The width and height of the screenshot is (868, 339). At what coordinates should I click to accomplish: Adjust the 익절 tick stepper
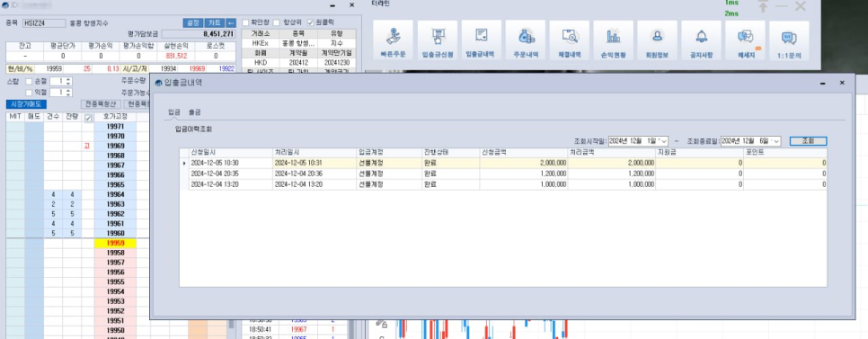(x=68, y=92)
